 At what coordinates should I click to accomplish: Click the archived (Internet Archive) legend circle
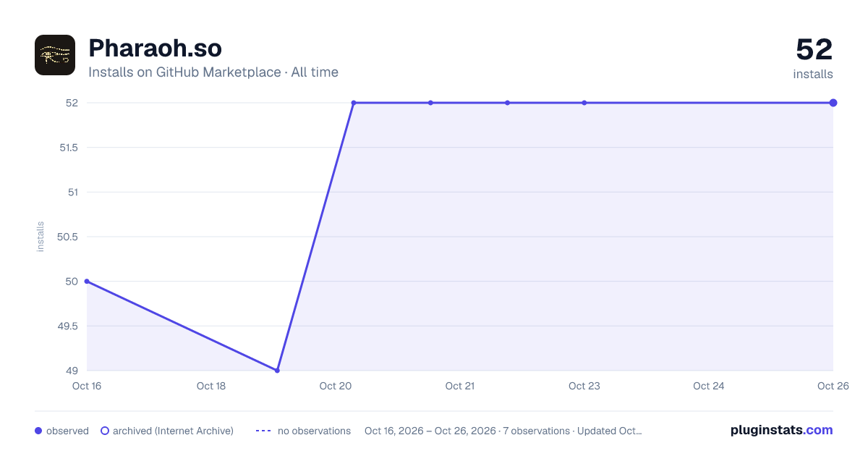pyautogui.click(x=104, y=431)
